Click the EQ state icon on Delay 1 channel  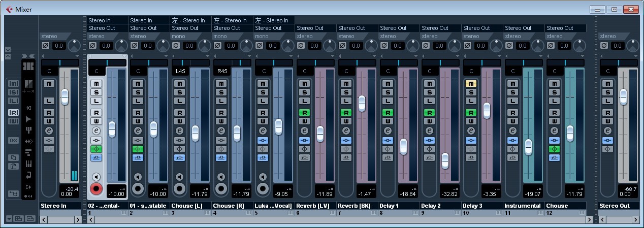[387, 149]
